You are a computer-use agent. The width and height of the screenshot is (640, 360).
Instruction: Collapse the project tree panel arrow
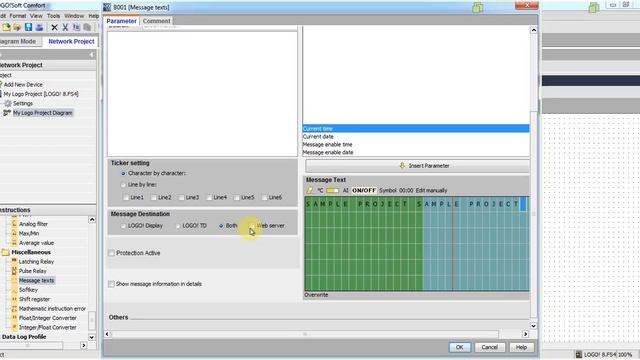[x=91, y=55]
